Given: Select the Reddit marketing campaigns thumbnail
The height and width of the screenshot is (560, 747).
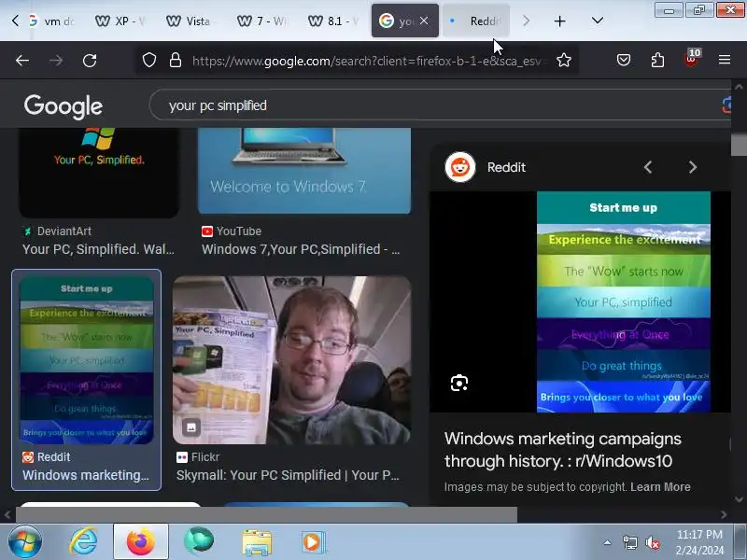Looking at the screenshot, I should tap(87, 360).
